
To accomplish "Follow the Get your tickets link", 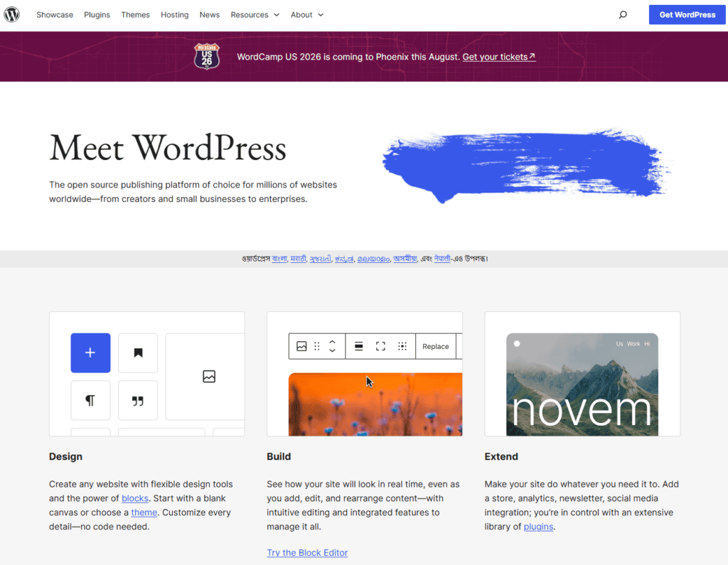I will pyautogui.click(x=498, y=57).
